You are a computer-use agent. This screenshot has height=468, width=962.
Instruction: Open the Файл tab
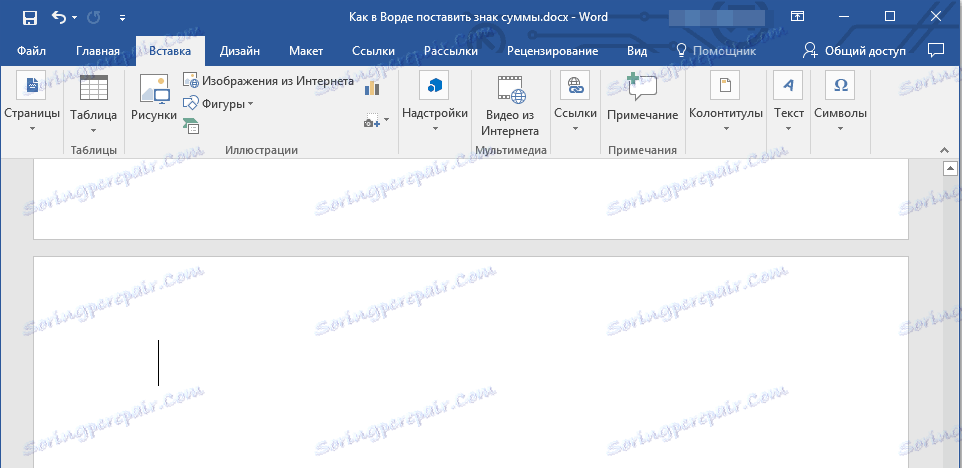click(x=31, y=51)
